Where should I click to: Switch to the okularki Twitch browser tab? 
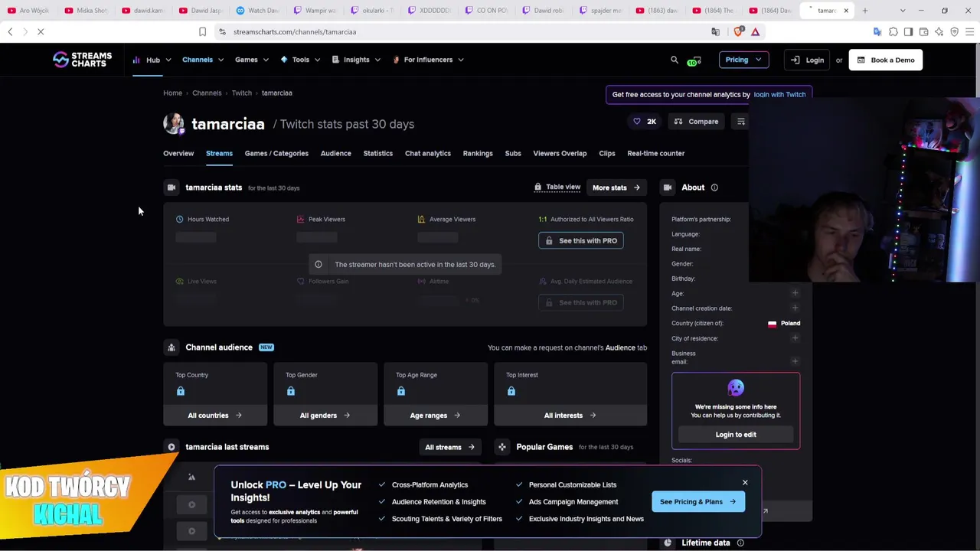click(x=373, y=11)
